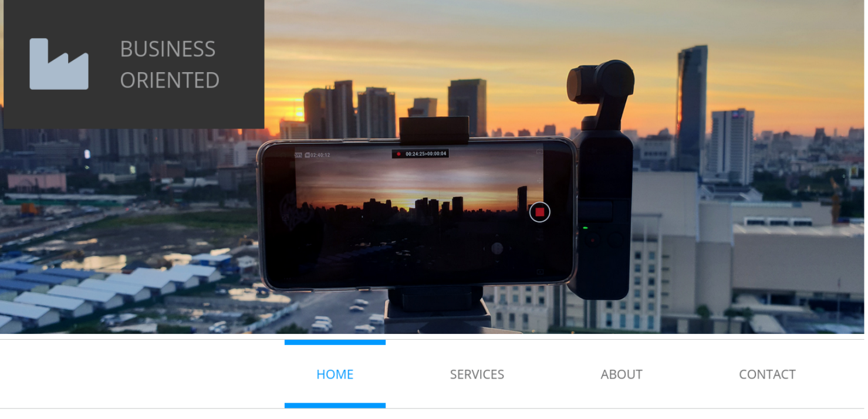Viewport: 868px width, 419px height.
Task: Navigate to the CONTACT page
Action: [766, 374]
